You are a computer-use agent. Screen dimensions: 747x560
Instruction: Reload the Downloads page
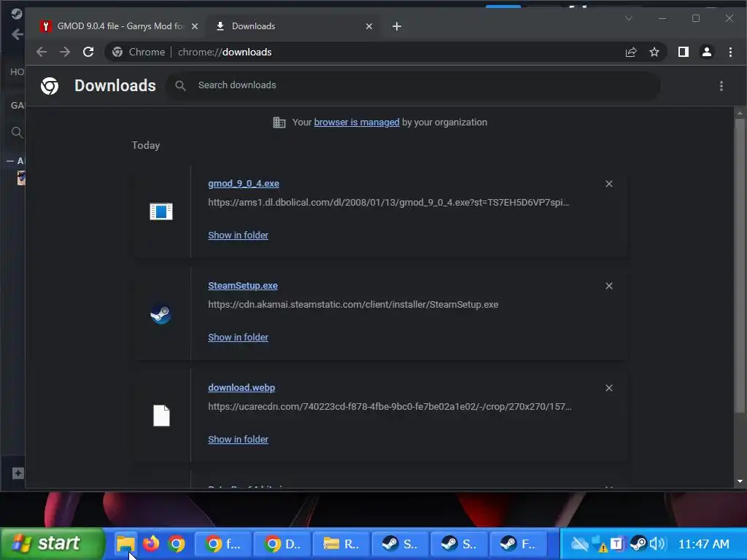point(88,52)
